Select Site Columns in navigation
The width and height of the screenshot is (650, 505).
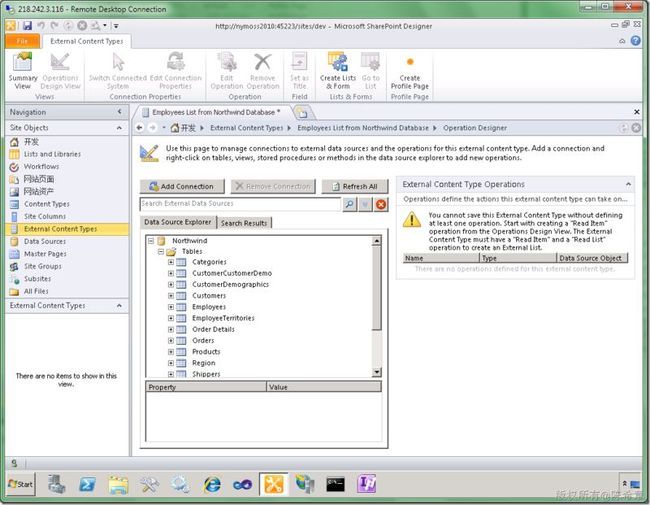click(45, 216)
